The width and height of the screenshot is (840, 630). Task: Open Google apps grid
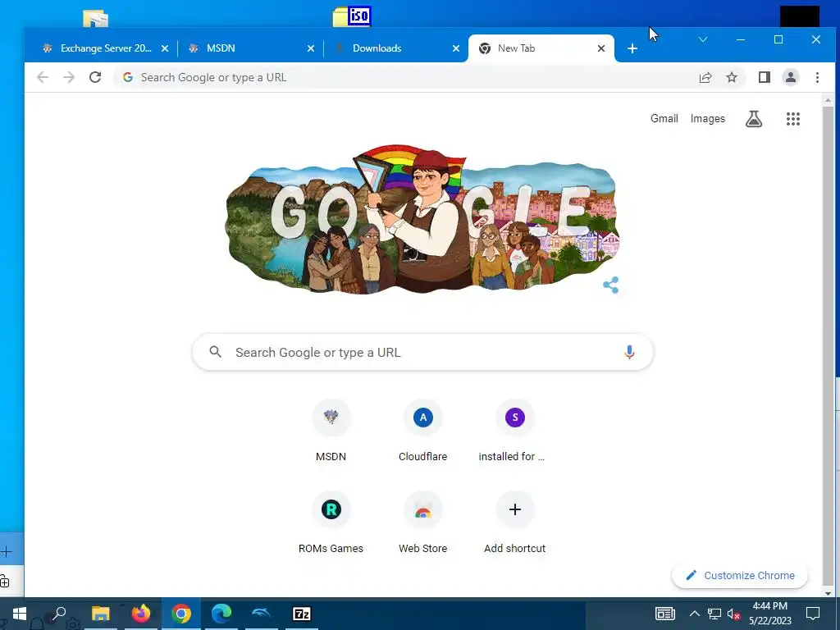pos(793,118)
